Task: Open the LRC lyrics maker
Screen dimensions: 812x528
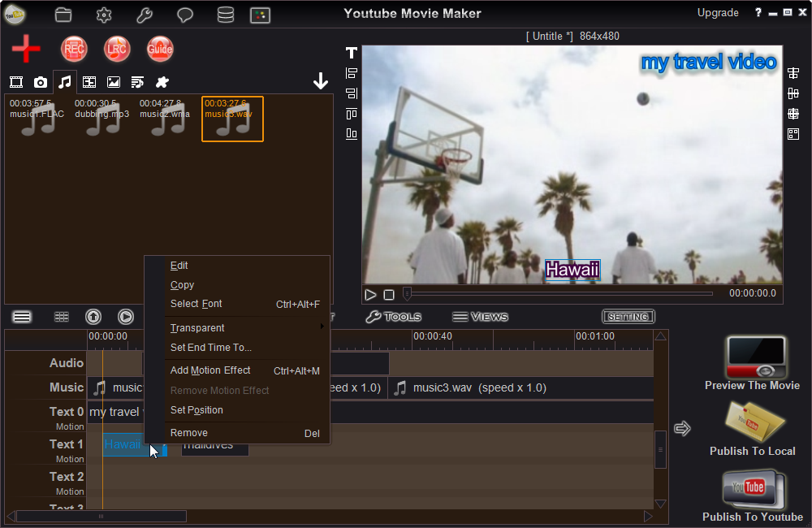Action: 117,50
